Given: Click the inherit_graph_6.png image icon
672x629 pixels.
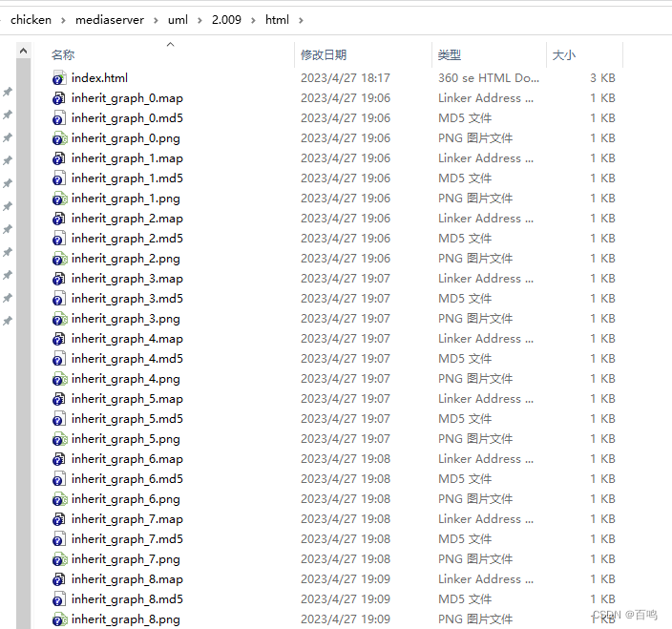Looking at the screenshot, I should (59, 499).
